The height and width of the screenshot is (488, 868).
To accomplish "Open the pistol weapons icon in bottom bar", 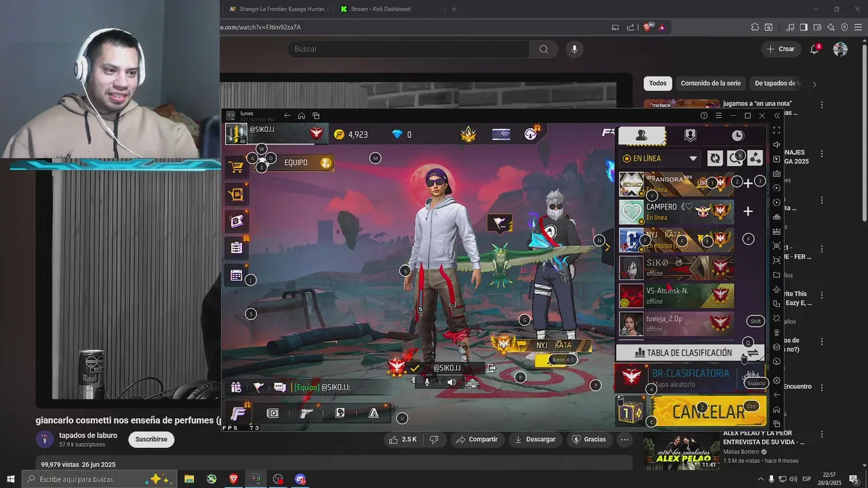I will (x=307, y=413).
